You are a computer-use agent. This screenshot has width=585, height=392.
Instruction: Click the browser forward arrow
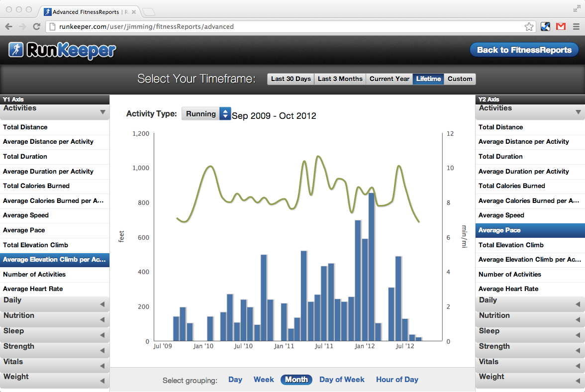(x=23, y=26)
